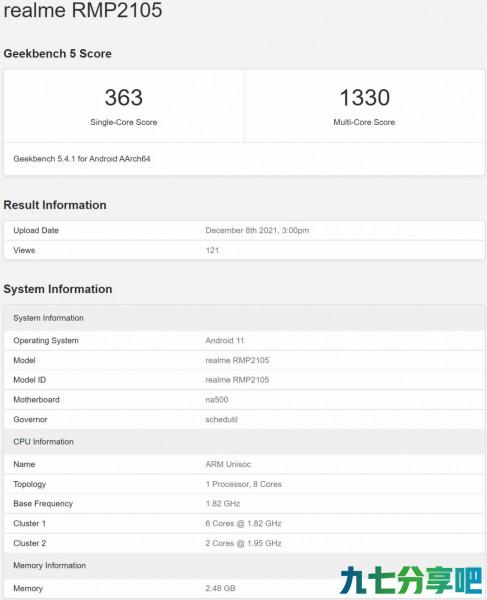Screen dimensions: 487x600
Task: Click the Geekbench 5.4.1 for Android AArch64 text
Action: coord(82,159)
